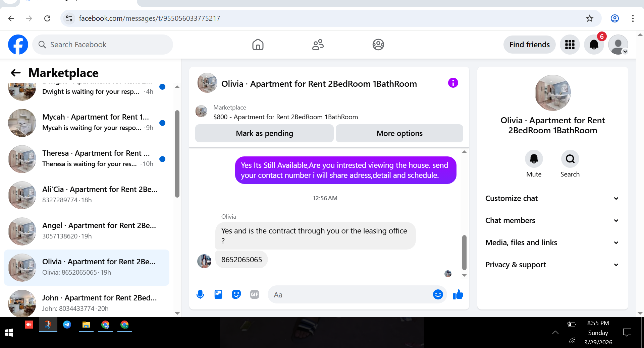Open Theresa's Apartment for Rent conversation

(87, 159)
